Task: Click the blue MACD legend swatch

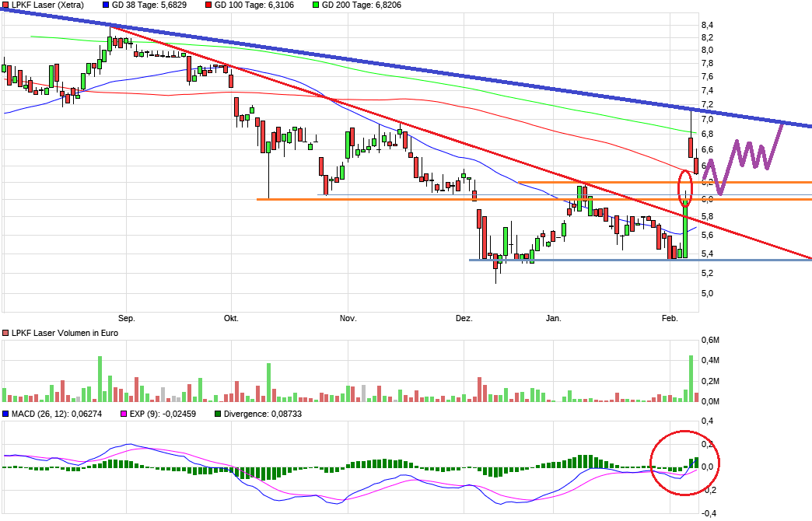Action: [x=5, y=414]
